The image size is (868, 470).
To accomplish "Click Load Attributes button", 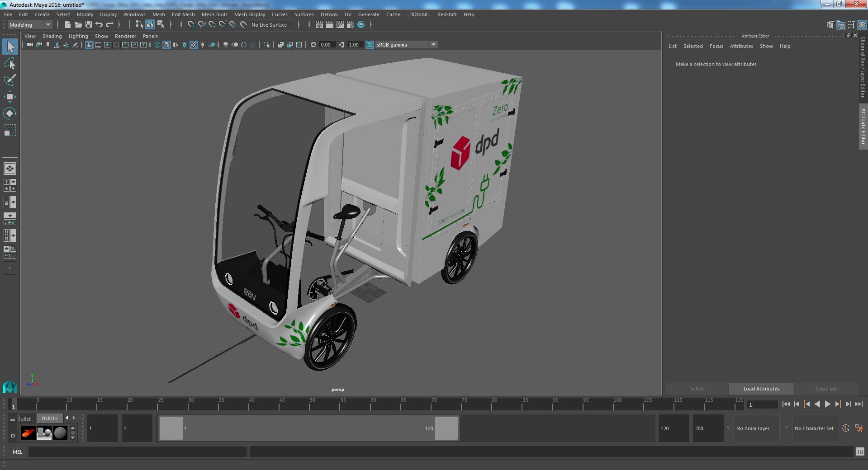I will (761, 389).
